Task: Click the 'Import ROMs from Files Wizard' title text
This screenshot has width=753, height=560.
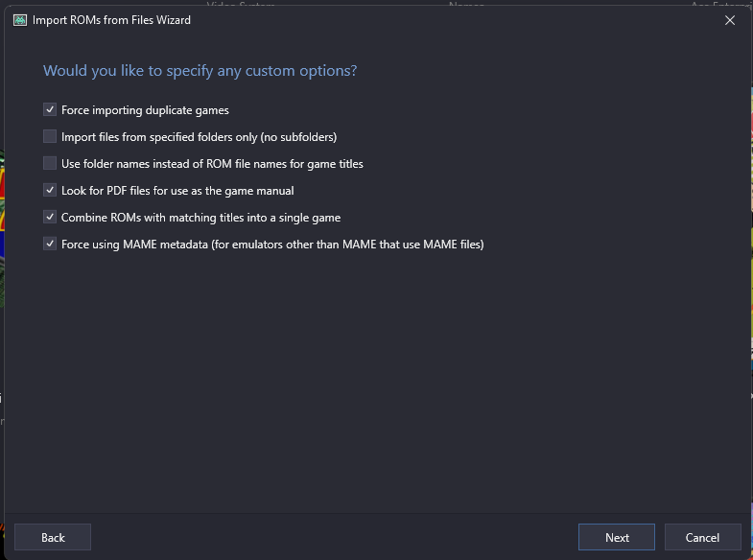Action: tap(111, 20)
